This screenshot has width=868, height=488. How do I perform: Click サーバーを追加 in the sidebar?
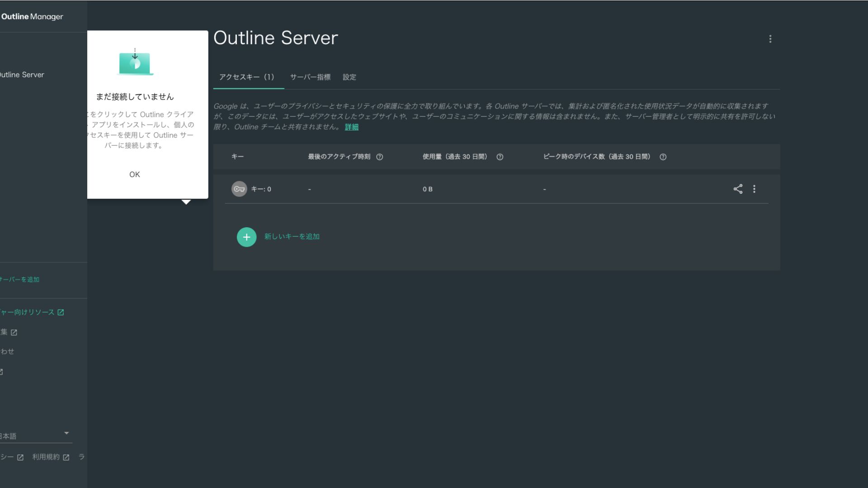[x=19, y=280]
